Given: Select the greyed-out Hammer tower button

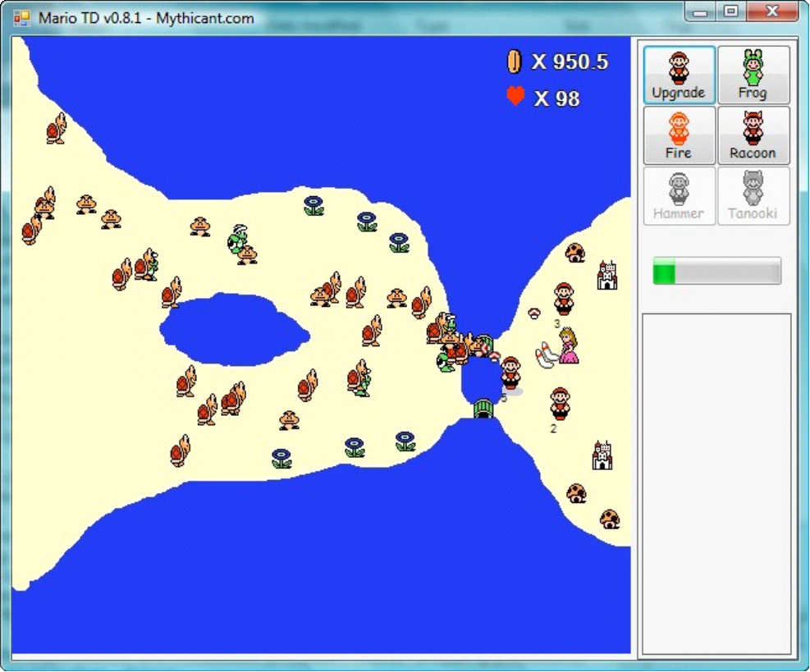Looking at the screenshot, I should click(679, 196).
